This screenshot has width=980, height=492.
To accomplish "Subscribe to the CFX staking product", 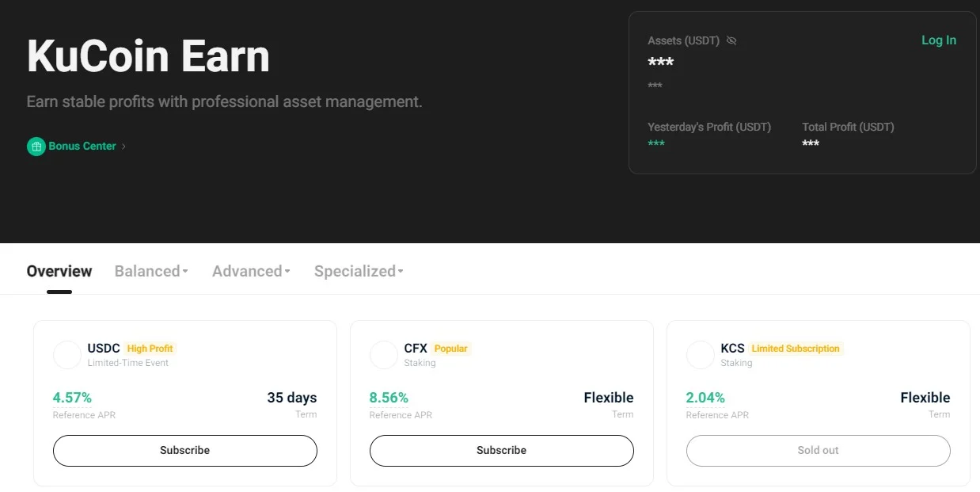I will 502,451.
